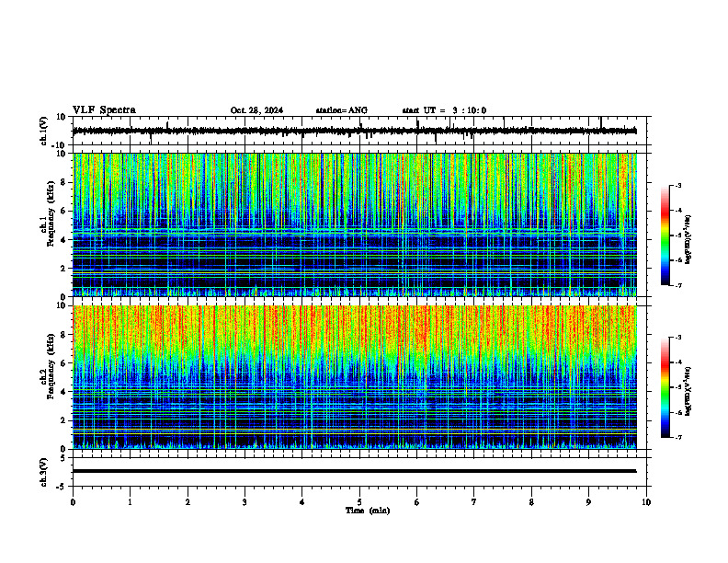Click the ch.1 "Frequency (kHz)" axis label
The height and width of the screenshot is (563, 728).
51,214
